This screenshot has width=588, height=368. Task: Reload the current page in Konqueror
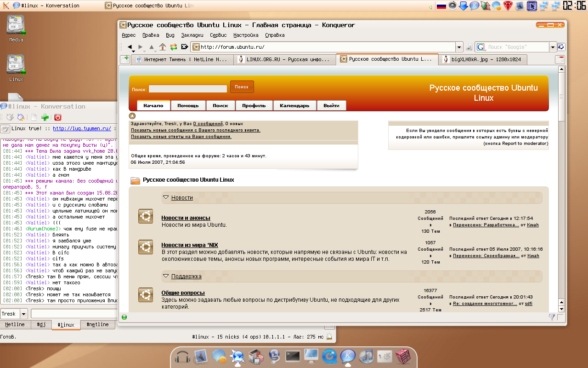pos(174,47)
